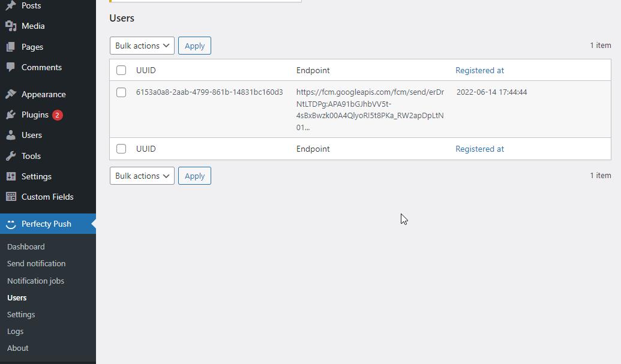
Task: Click the Comments speech bubble icon
Action: (11, 67)
